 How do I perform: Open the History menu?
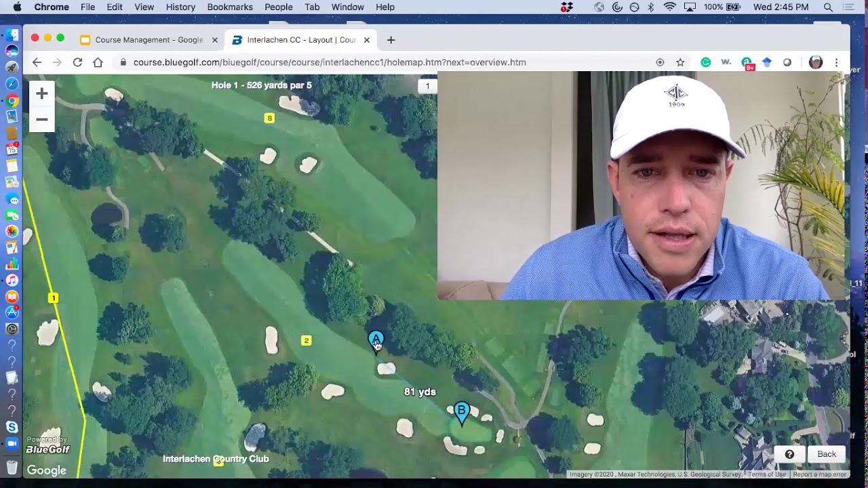pyautogui.click(x=180, y=7)
